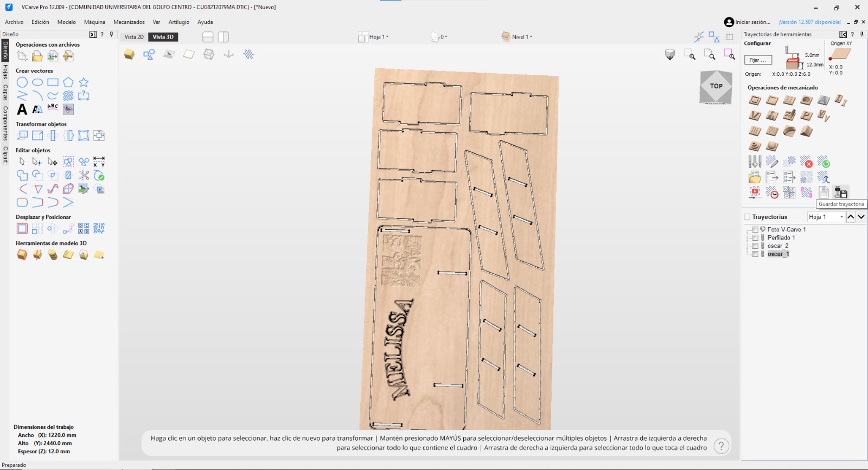Open the Hoja 1 combo box beside Trayectorias

pos(826,217)
